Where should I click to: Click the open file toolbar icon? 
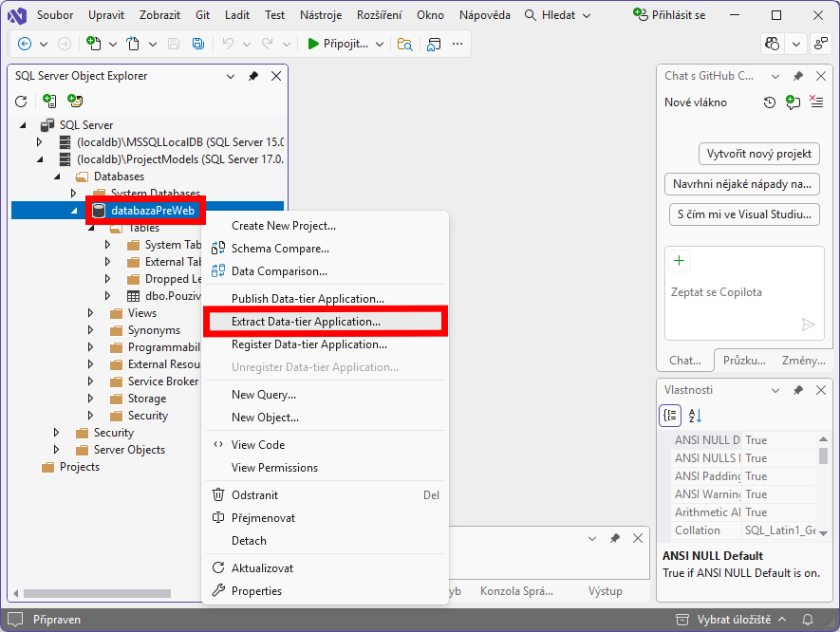point(133,44)
